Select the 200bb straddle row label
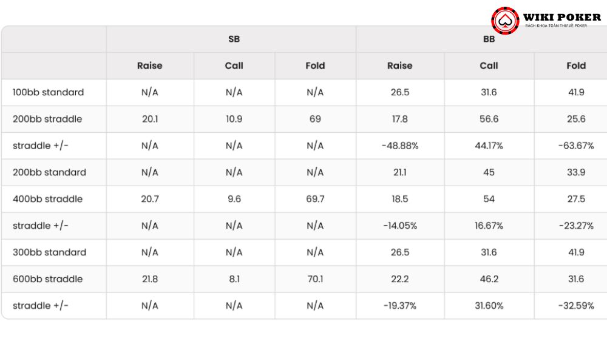 [47, 119]
